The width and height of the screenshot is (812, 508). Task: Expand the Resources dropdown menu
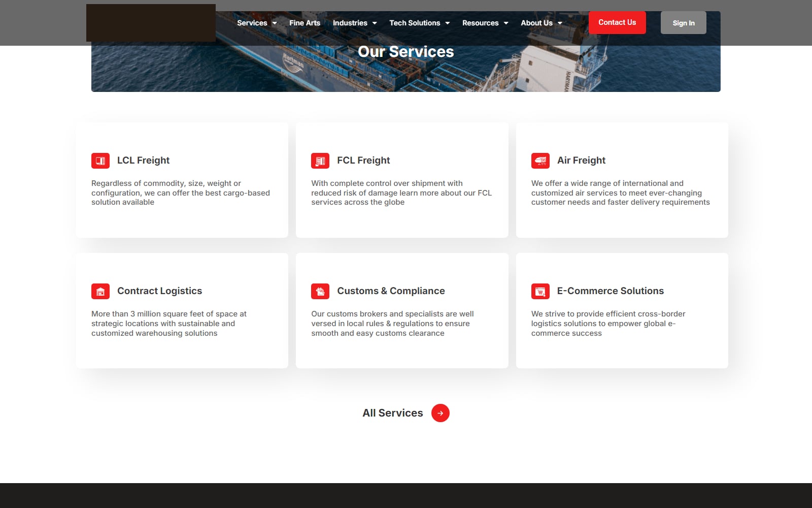point(485,23)
